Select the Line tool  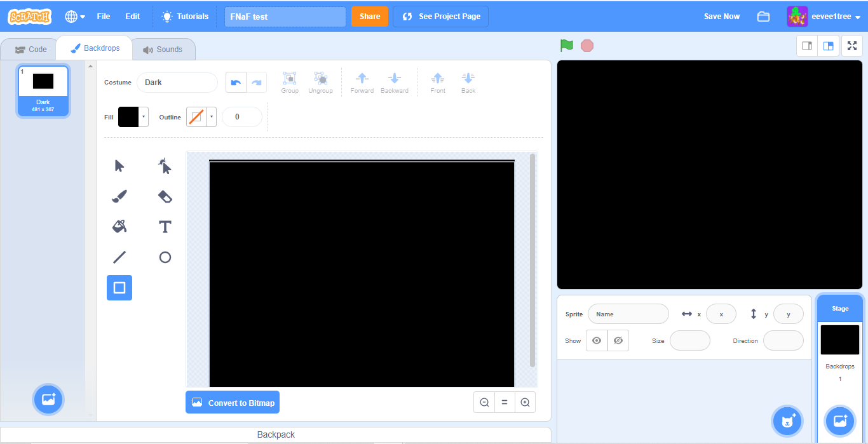point(119,257)
